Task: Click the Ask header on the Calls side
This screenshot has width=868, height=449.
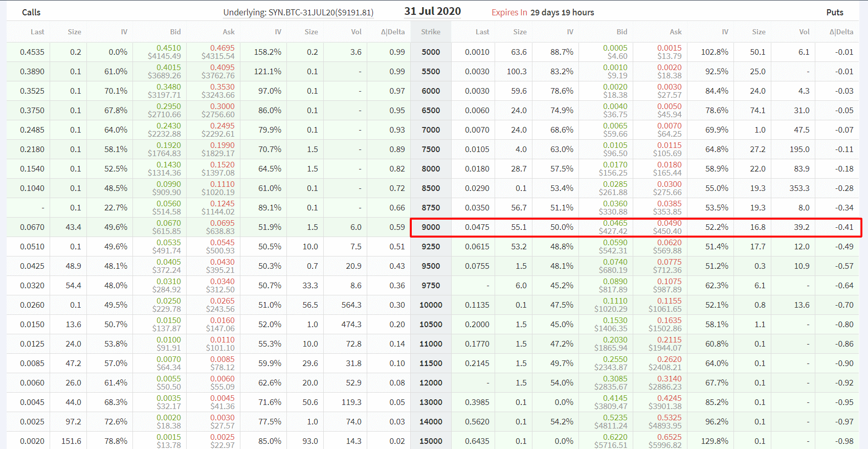Action: 229,32
